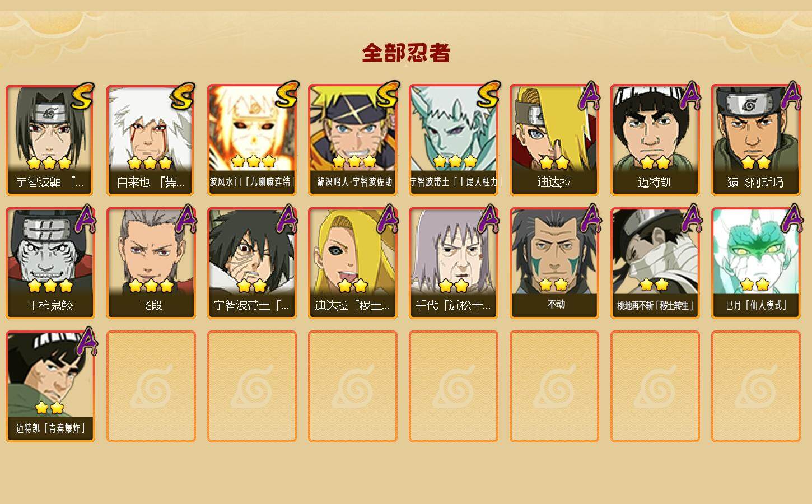The height and width of the screenshot is (504, 812).
Task: Open the 千代「近松十...」 ninja card
Action: click(454, 263)
